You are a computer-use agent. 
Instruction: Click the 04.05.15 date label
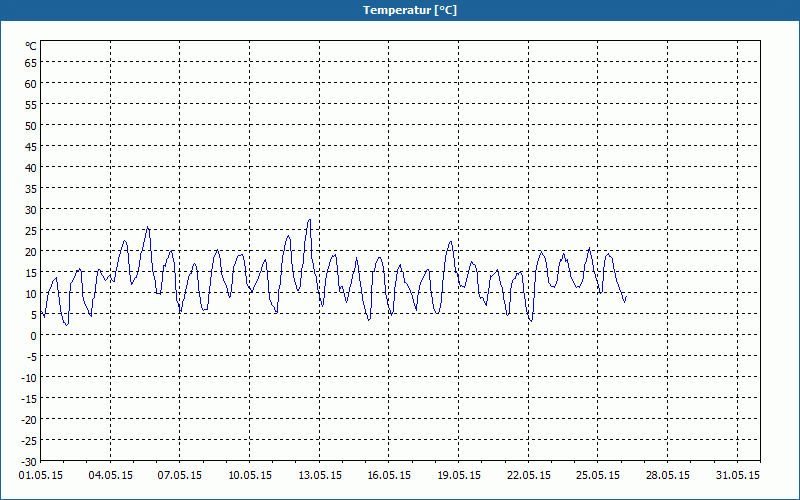[110, 475]
